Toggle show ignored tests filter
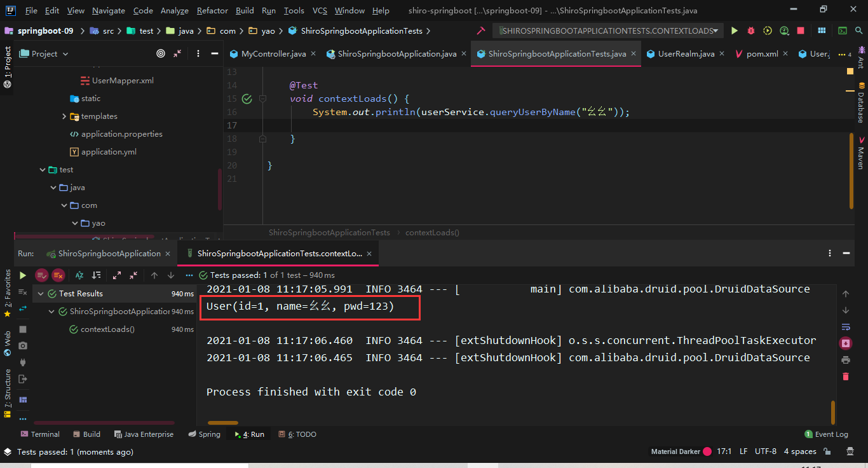The image size is (868, 468). tap(58, 275)
